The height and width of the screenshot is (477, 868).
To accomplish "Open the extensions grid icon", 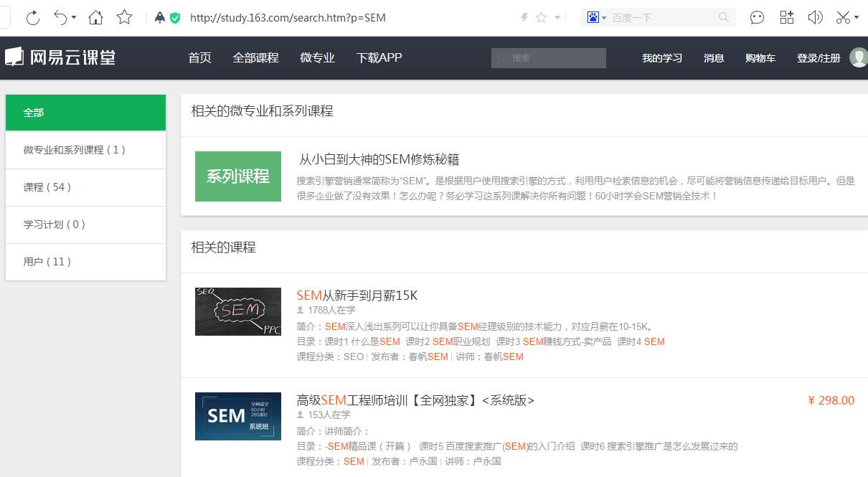I will [787, 17].
